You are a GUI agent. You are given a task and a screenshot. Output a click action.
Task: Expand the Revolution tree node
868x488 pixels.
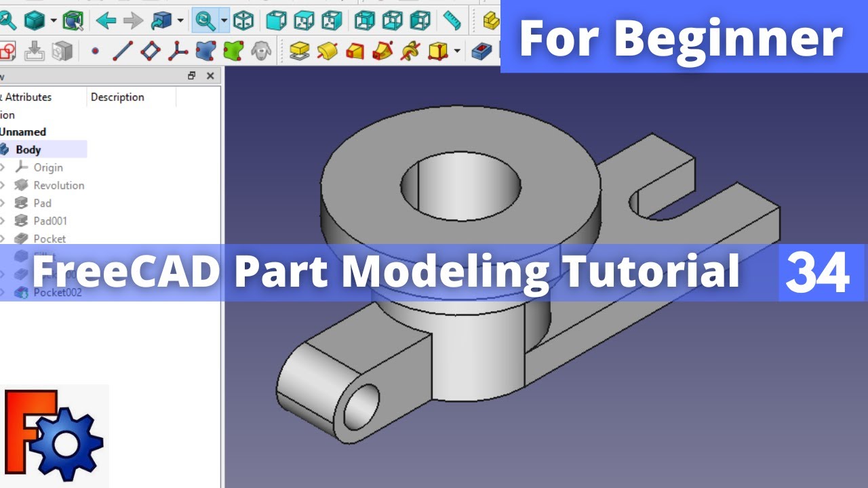[3, 185]
